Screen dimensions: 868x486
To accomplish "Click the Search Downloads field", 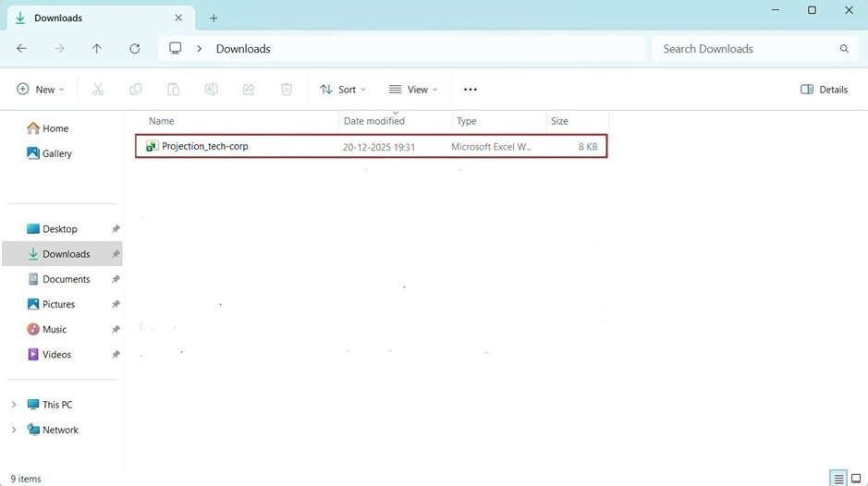I will 744,49.
